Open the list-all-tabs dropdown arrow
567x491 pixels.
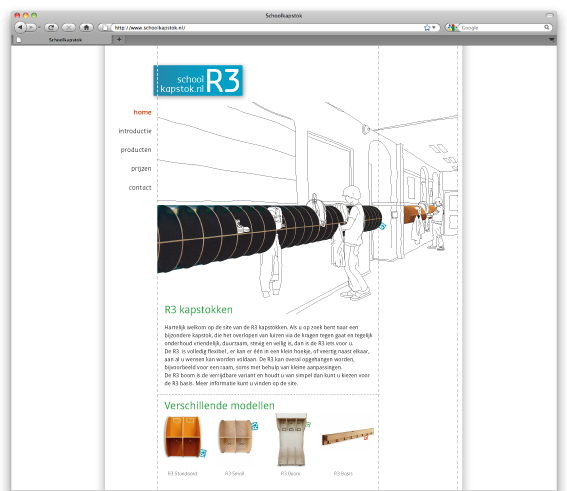pyautogui.click(x=551, y=40)
